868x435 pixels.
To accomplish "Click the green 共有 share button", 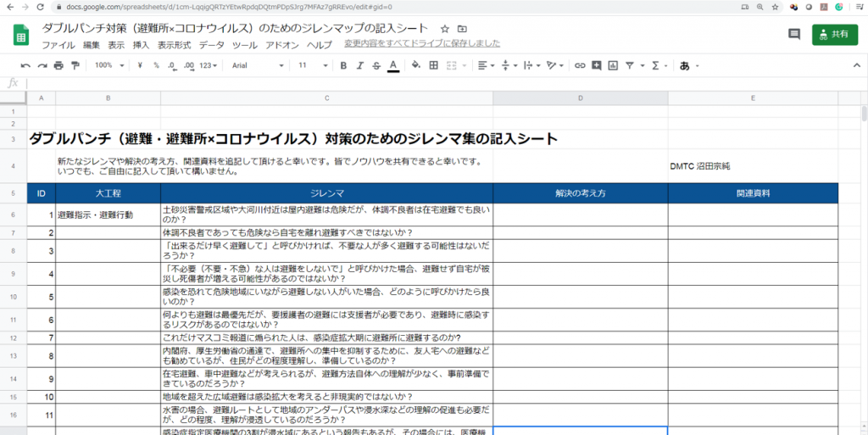I will [x=834, y=35].
